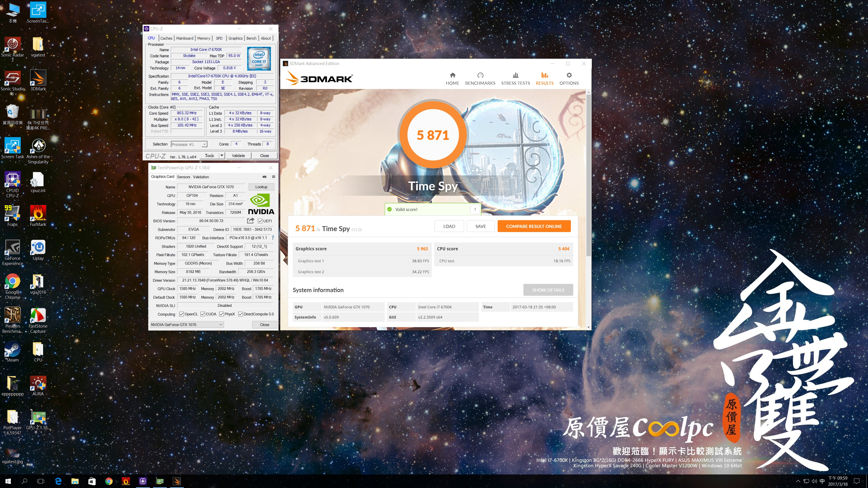Viewport: 868px width, 488px height.
Task: Click the SAVE result button
Action: [481, 226]
